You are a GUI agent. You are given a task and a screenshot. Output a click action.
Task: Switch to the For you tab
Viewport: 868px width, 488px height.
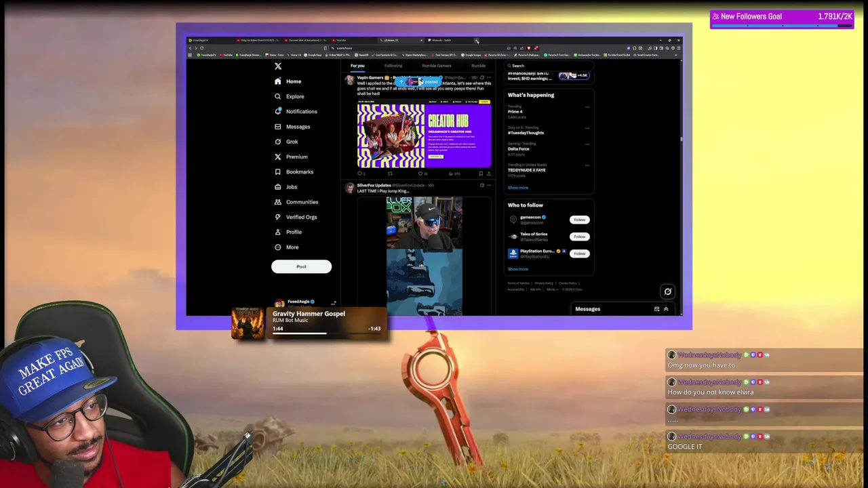tap(357, 66)
